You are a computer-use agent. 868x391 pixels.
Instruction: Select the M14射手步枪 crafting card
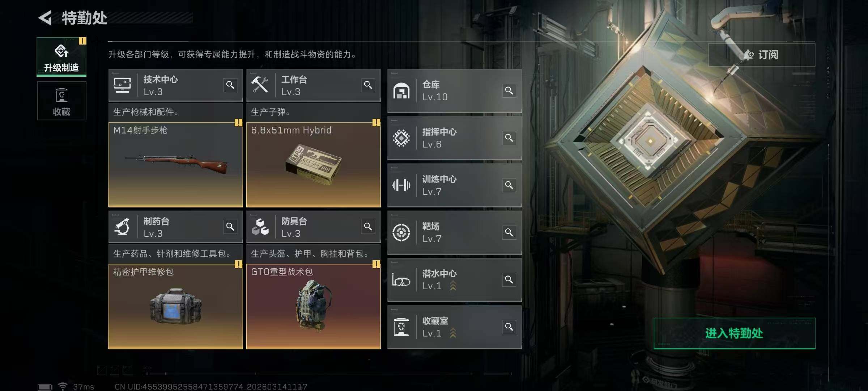(x=175, y=165)
